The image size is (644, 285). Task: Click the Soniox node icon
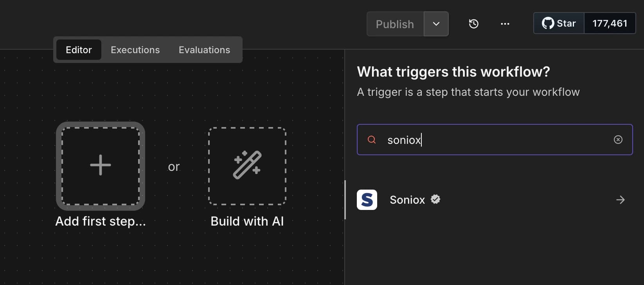click(367, 200)
